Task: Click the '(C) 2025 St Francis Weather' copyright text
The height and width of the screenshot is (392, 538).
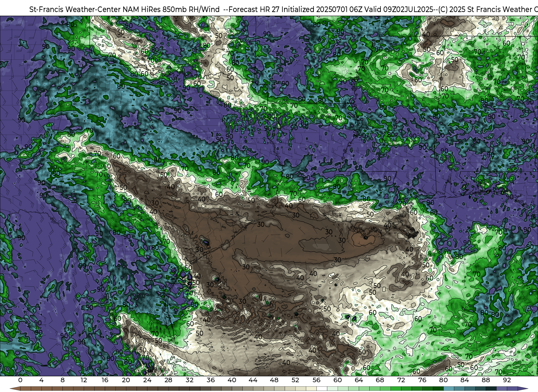Action: (x=486, y=10)
